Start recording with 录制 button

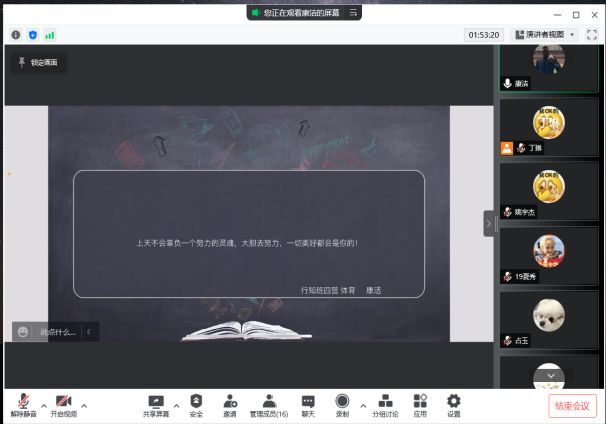tap(342, 401)
